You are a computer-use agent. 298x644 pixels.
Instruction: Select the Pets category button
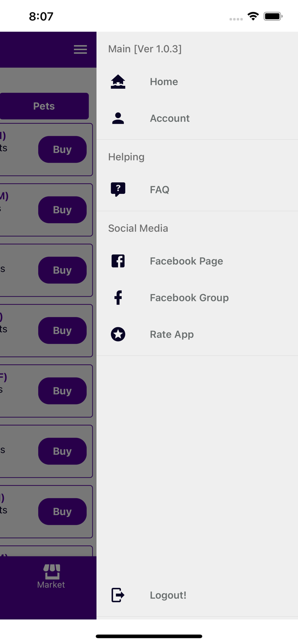tap(44, 106)
